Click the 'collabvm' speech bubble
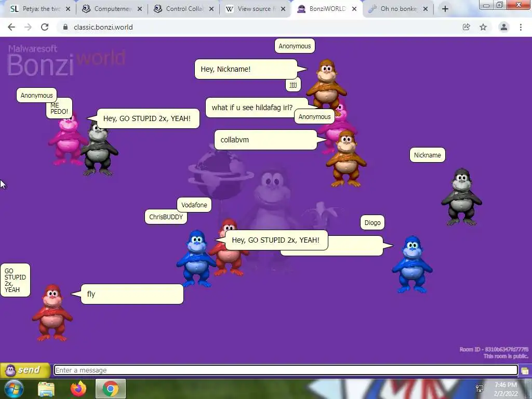 (265, 140)
